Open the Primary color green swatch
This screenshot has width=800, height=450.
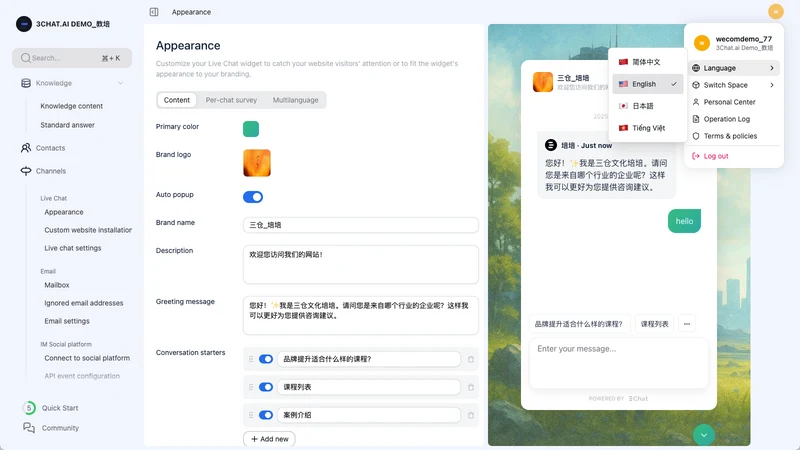251,129
